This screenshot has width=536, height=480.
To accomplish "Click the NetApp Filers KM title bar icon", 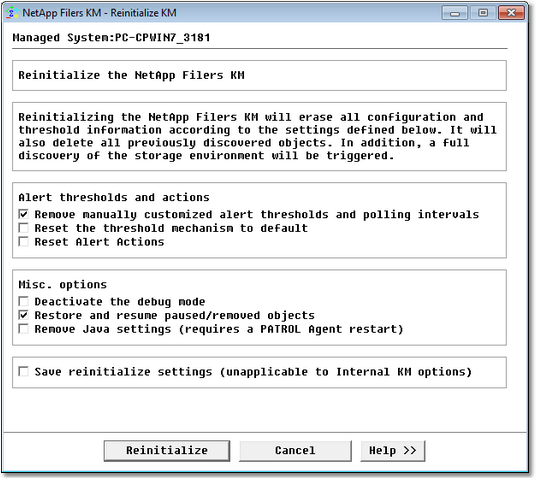I will click(12, 13).
